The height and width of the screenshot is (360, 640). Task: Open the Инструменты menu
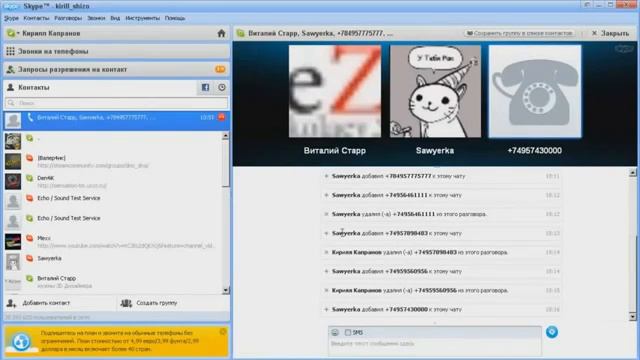pyautogui.click(x=142, y=18)
